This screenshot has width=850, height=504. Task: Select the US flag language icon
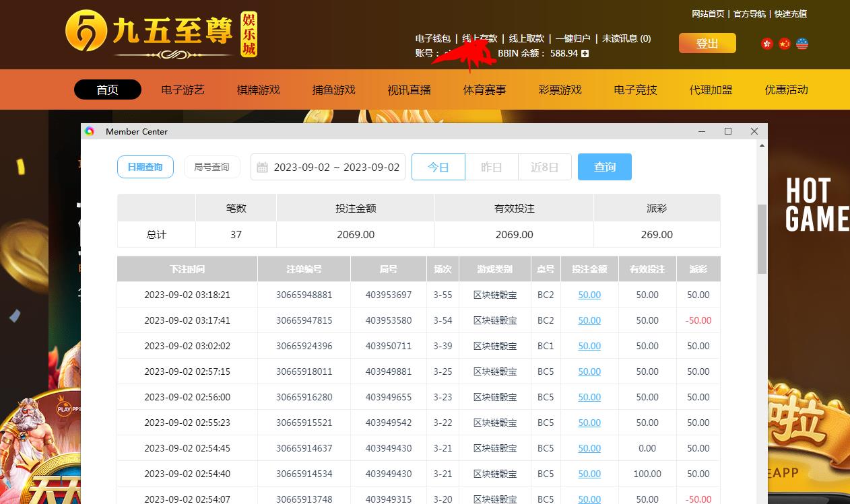802,44
